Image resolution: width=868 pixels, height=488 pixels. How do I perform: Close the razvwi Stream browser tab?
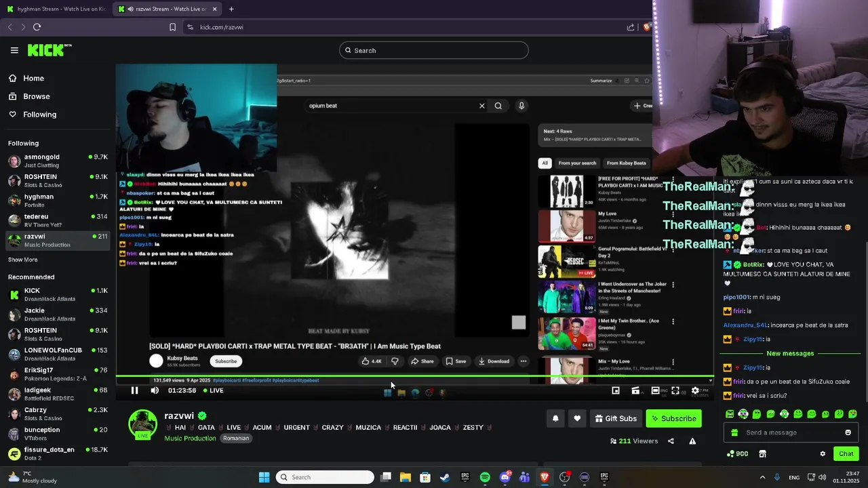215,9
